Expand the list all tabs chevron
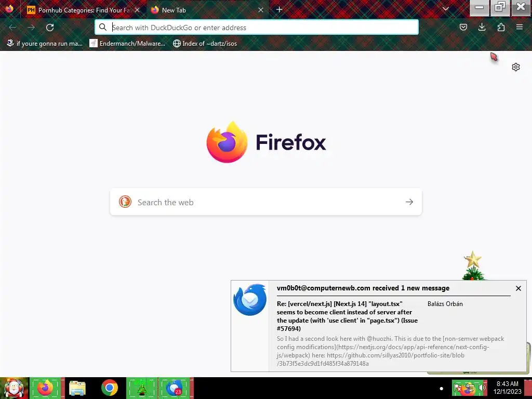The width and height of the screenshot is (532, 399). tap(446, 9)
